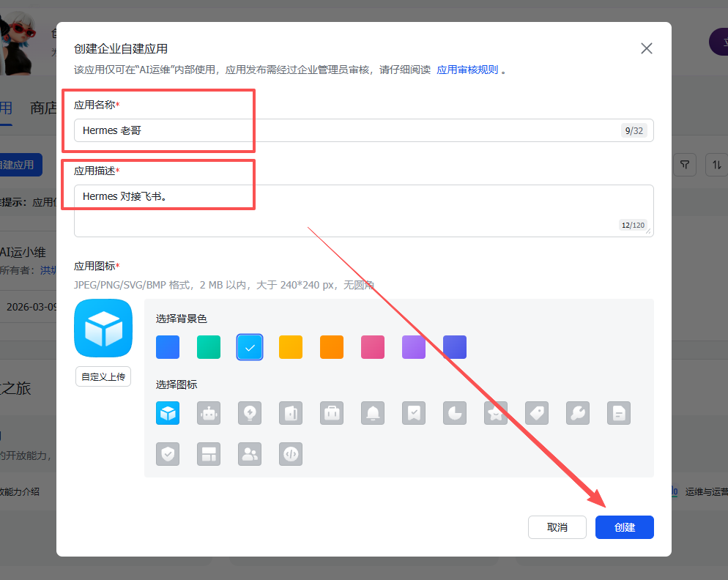Click the 取消 button

click(x=557, y=527)
